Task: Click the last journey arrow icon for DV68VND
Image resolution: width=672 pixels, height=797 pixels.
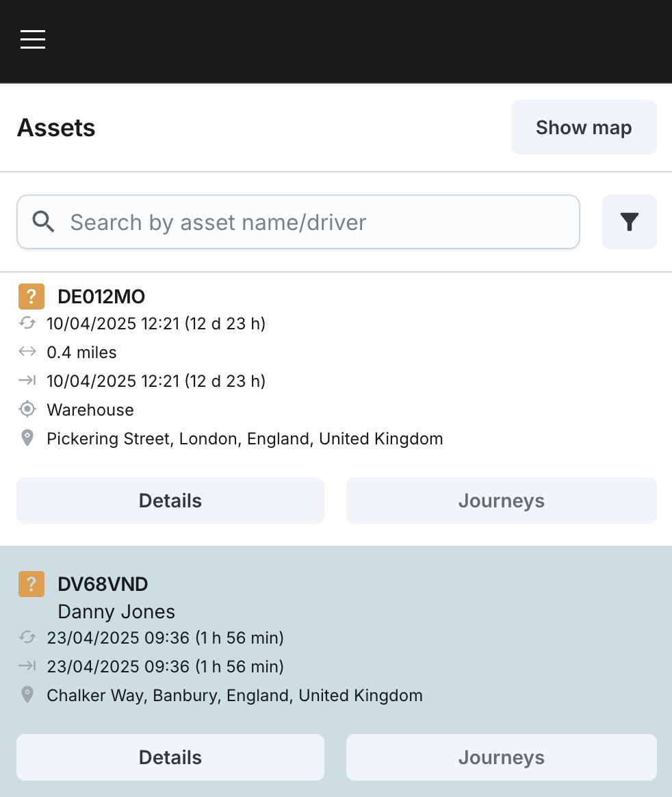Action: (27, 666)
